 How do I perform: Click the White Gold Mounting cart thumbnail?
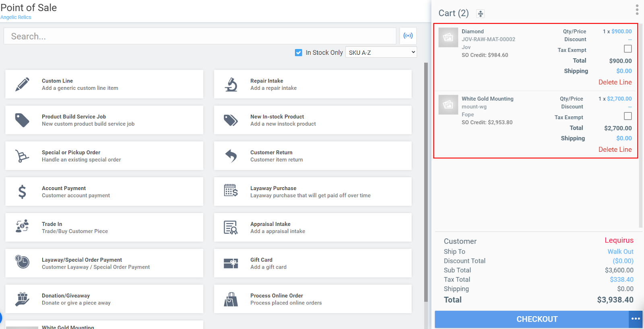(448, 105)
